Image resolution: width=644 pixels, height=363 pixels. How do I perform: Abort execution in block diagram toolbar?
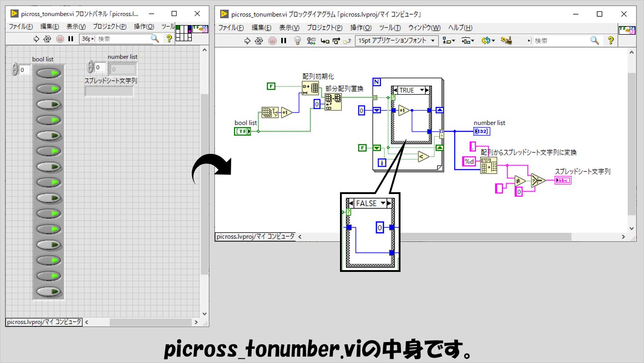272,41
